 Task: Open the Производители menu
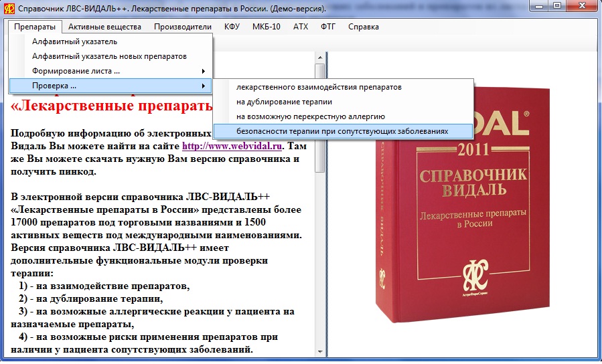click(x=183, y=27)
